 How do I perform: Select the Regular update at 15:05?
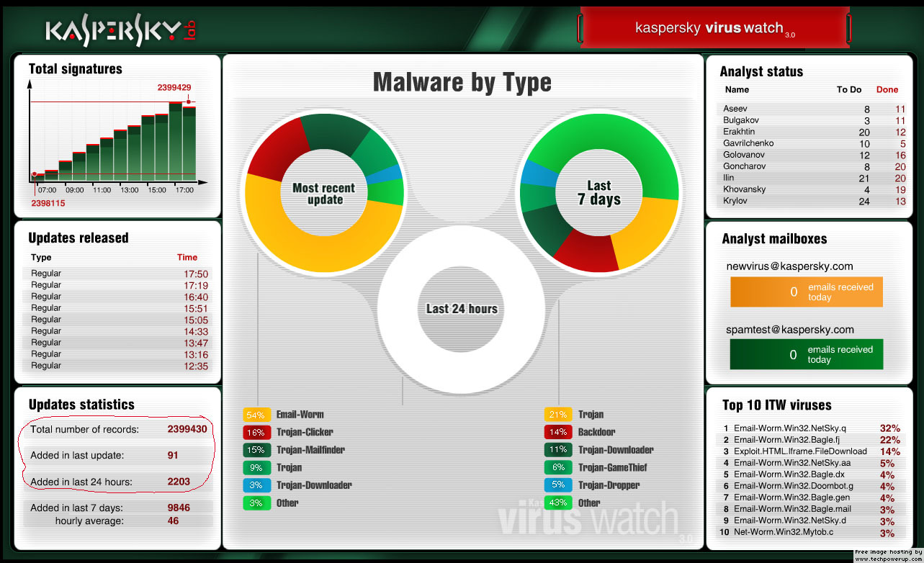pyautogui.click(x=119, y=320)
